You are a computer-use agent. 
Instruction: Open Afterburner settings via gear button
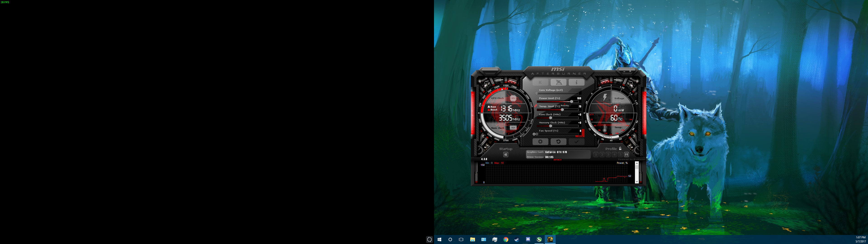tap(540, 142)
